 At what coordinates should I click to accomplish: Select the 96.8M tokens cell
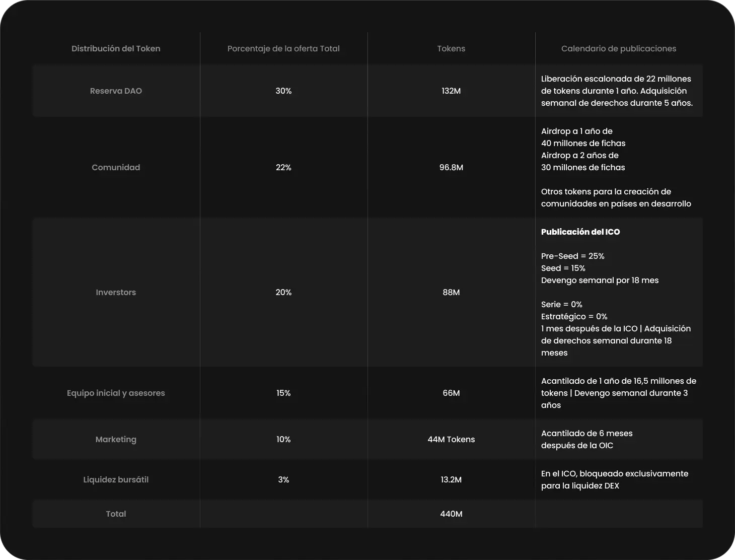(451, 168)
